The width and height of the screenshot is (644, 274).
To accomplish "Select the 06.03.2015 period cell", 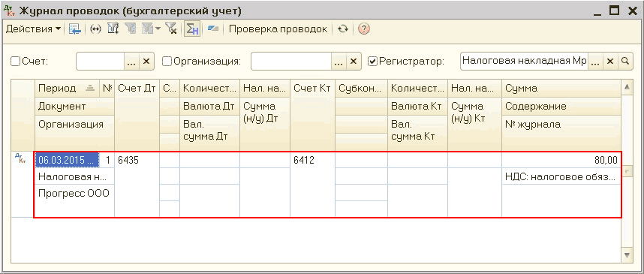I will pyautogui.click(x=68, y=160).
